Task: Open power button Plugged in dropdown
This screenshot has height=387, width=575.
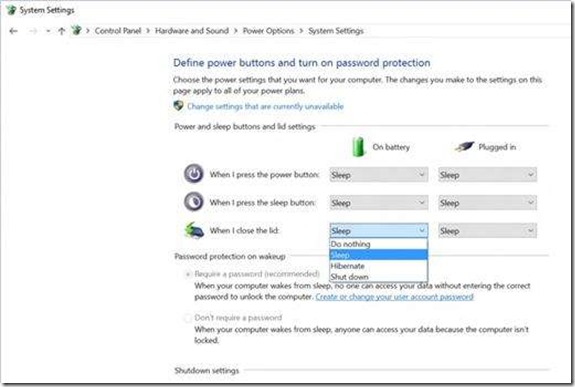Action: click(487, 175)
